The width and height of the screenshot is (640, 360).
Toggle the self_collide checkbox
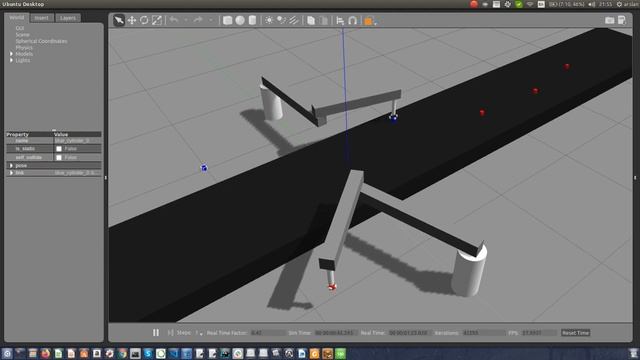pos(59,158)
